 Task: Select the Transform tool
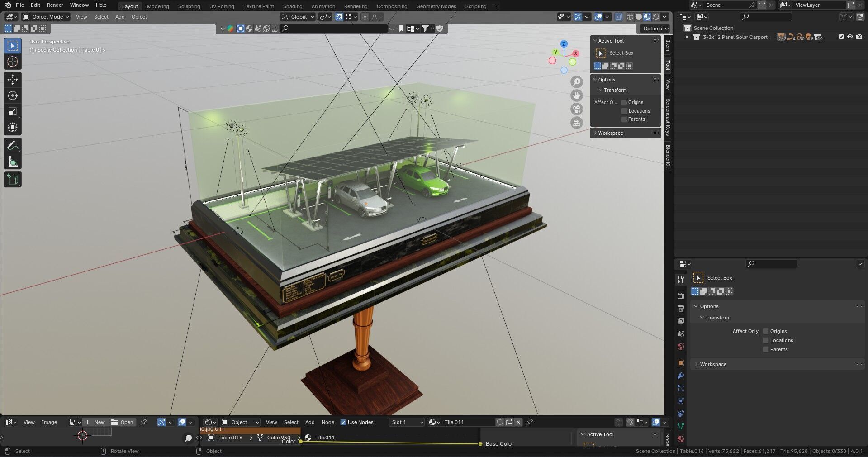pos(13,127)
